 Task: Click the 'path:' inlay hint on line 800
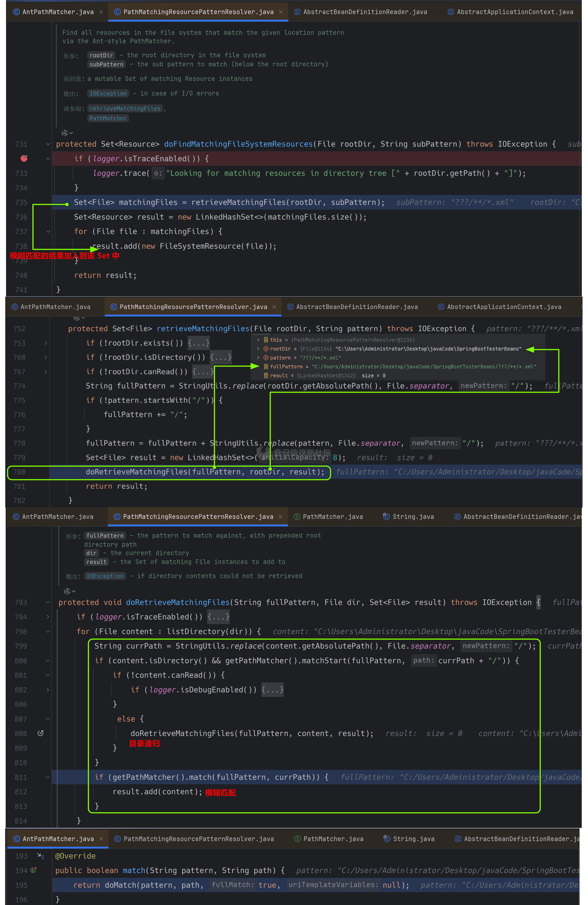(423, 660)
